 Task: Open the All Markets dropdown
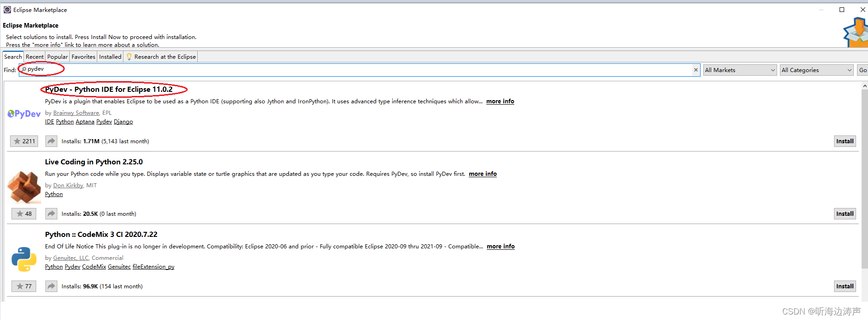(x=740, y=70)
